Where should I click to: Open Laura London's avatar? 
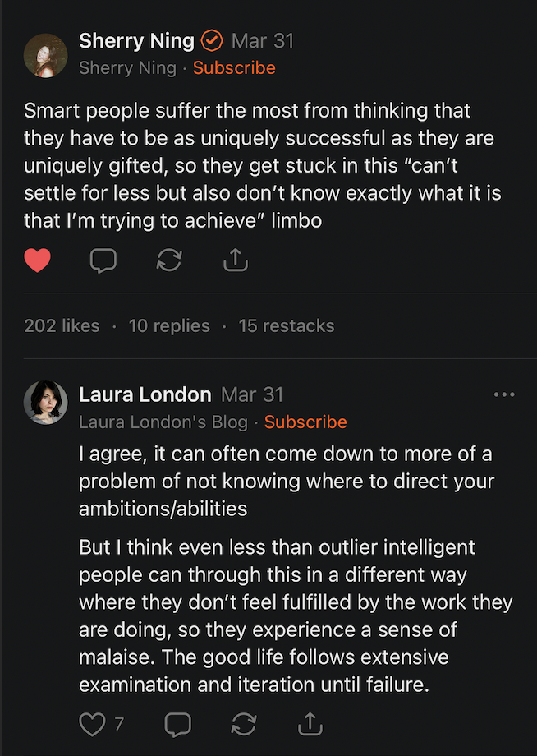click(x=46, y=403)
